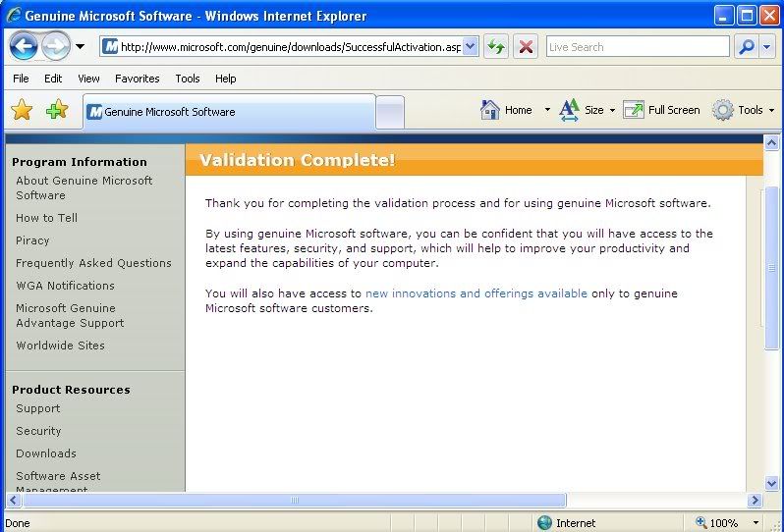Viewport: 784px width, 532px height.
Task: Click the page icon in address bar
Action: pyautogui.click(x=110, y=47)
